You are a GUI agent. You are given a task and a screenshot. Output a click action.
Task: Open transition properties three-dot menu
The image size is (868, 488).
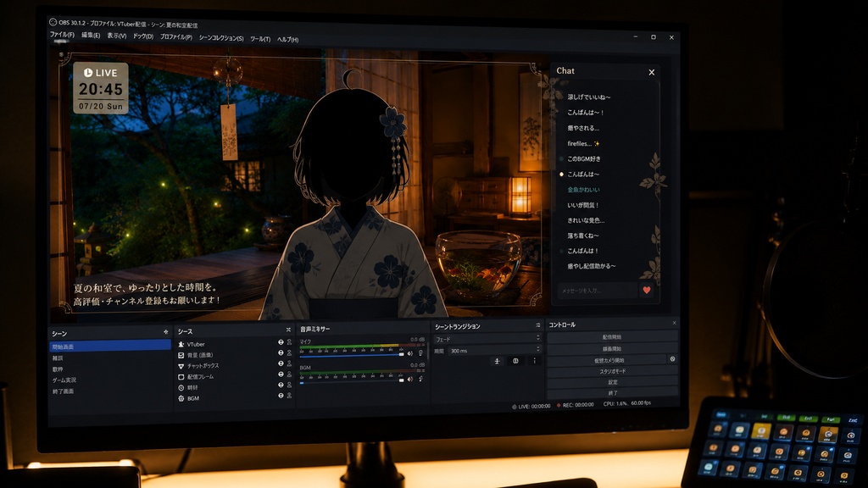click(534, 361)
